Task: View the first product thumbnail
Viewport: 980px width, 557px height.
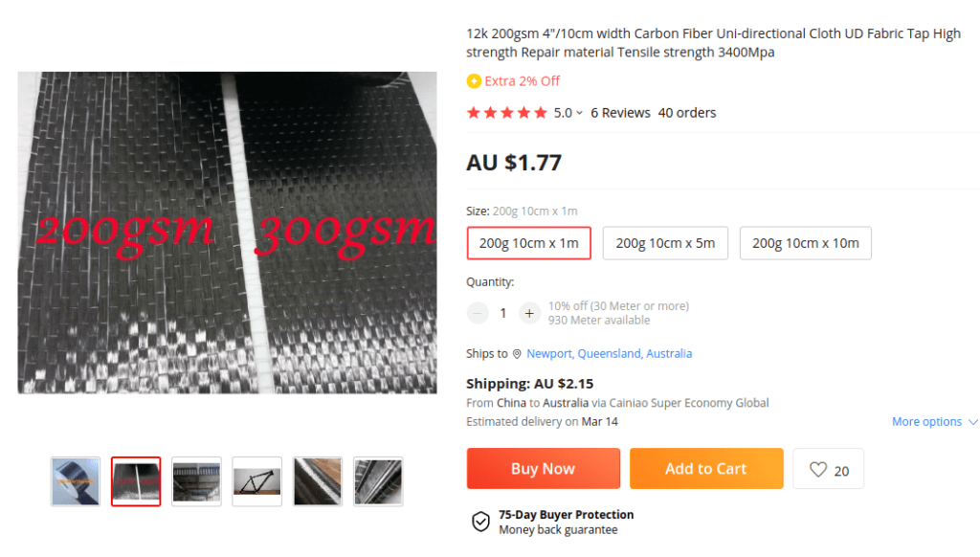Action: 76,481
